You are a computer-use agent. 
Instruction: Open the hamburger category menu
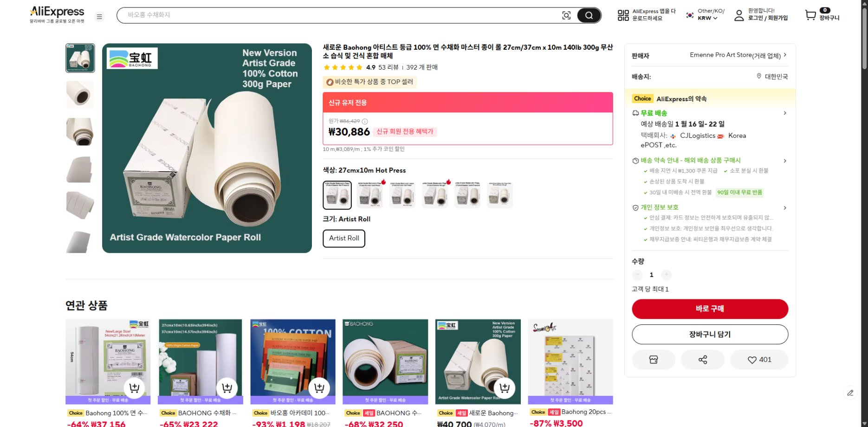point(99,17)
